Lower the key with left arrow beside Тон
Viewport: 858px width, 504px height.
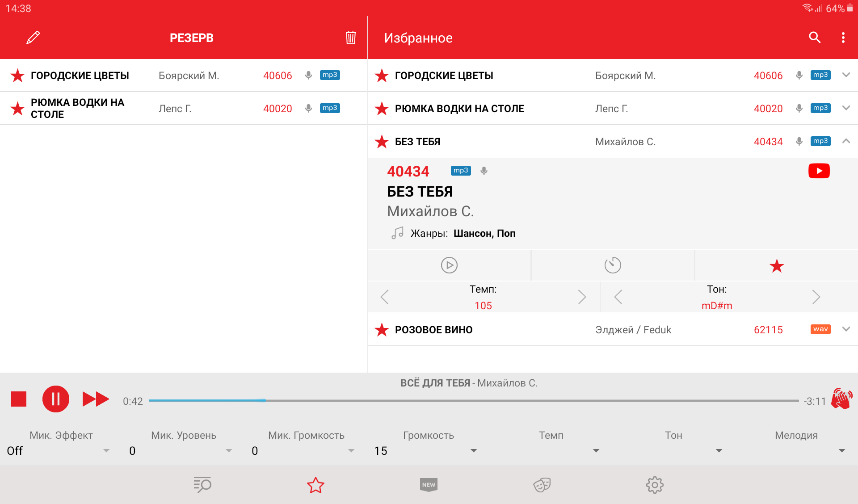pyautogui.click(x=618, y=297)
